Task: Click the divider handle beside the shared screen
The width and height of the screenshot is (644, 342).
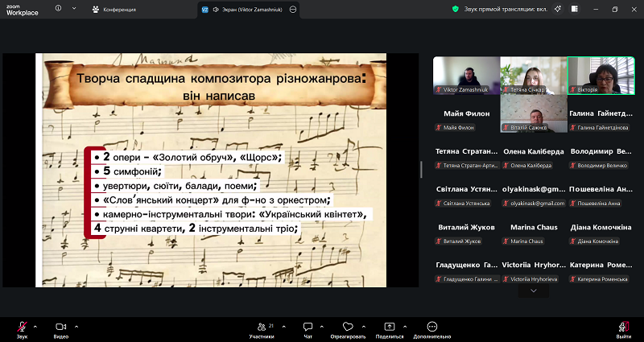Action: pos(421,170)
